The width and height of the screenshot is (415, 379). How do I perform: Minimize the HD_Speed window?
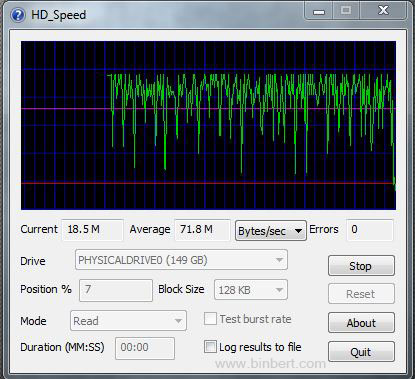(319, 11)
